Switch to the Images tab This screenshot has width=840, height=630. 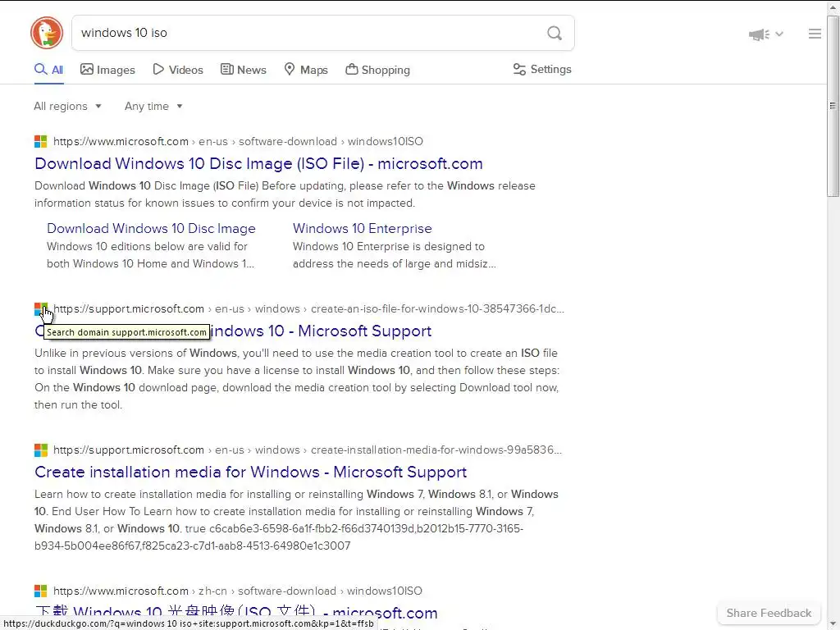pyautogui.click(x=107, y=70)
